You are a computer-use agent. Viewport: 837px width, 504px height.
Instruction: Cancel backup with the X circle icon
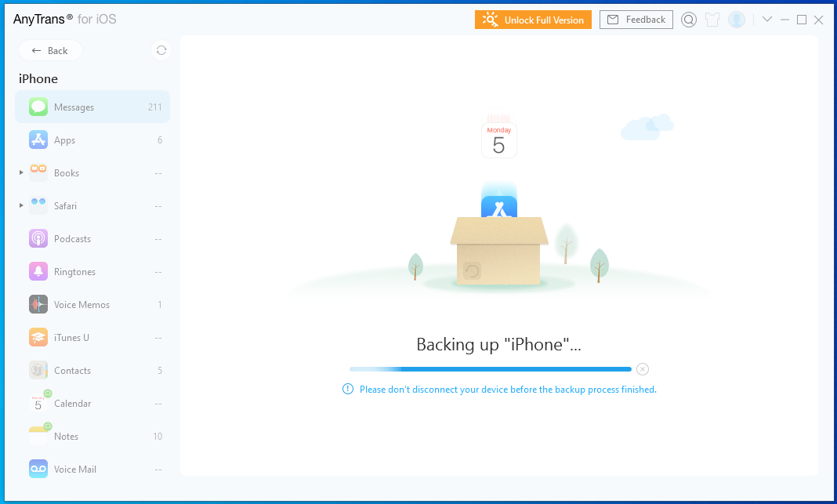pyautogui.click(x=643, y=369)
